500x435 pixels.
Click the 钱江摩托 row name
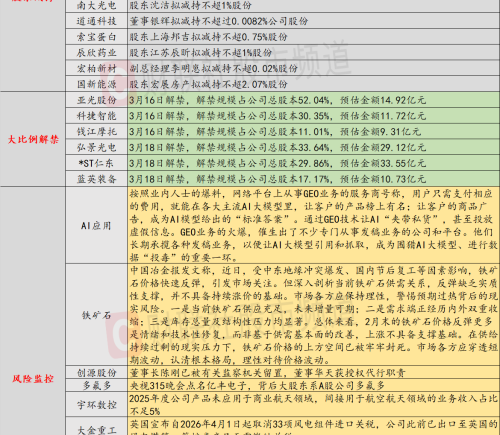click(x=96, y=131)
